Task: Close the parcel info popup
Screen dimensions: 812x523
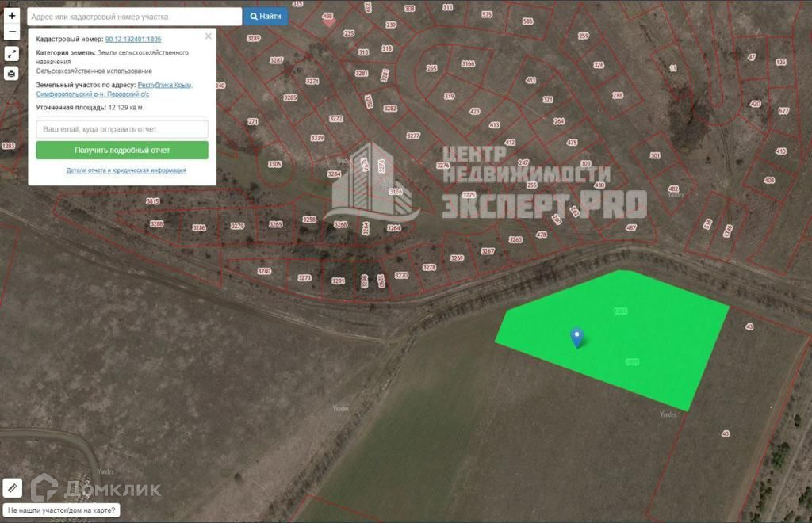Action: 209,36
